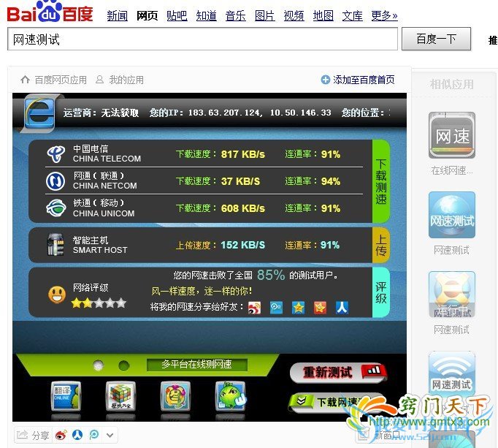Click the house icon by 百度网页应用

pos(26,80)
